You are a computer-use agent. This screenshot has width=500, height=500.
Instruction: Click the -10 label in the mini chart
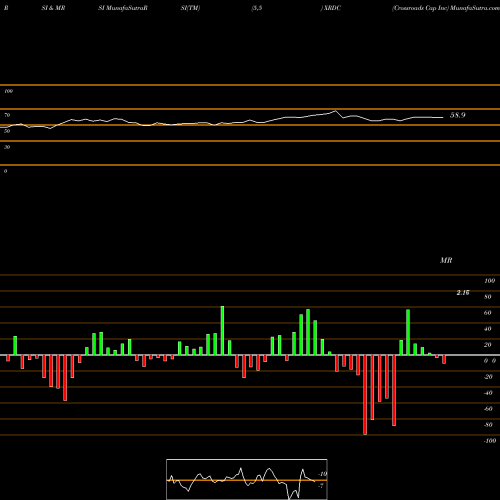coord(322,474)
